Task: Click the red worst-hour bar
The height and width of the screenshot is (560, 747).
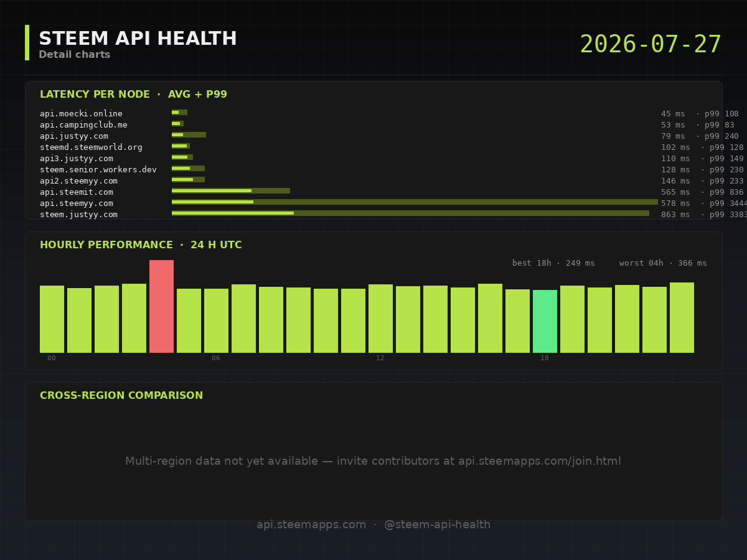Action: pos(161,306)
